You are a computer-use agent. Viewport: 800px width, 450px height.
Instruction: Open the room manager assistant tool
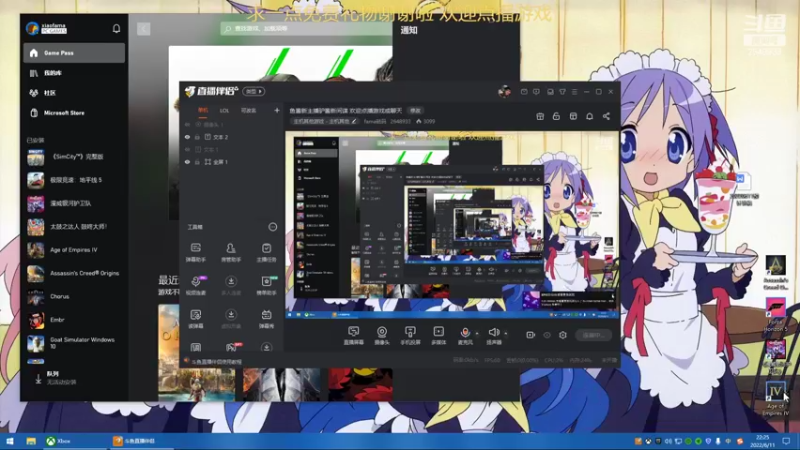231,252
